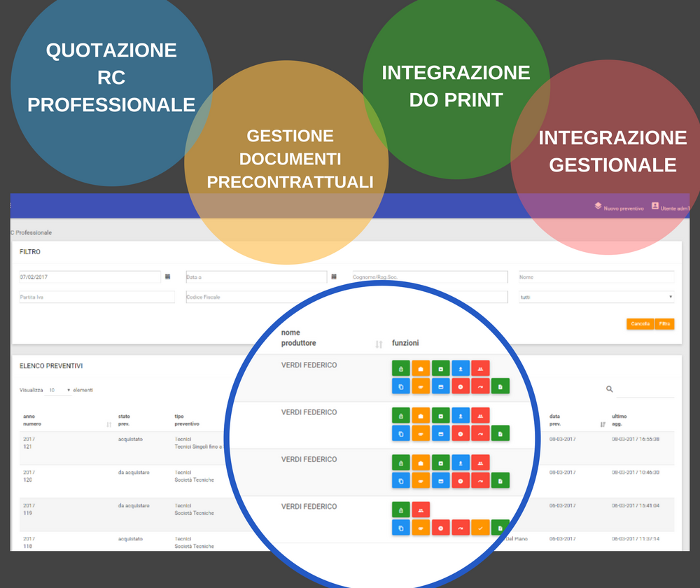
Task: Open the Utente adm1 user menu
Action: (x=670, y=207)
